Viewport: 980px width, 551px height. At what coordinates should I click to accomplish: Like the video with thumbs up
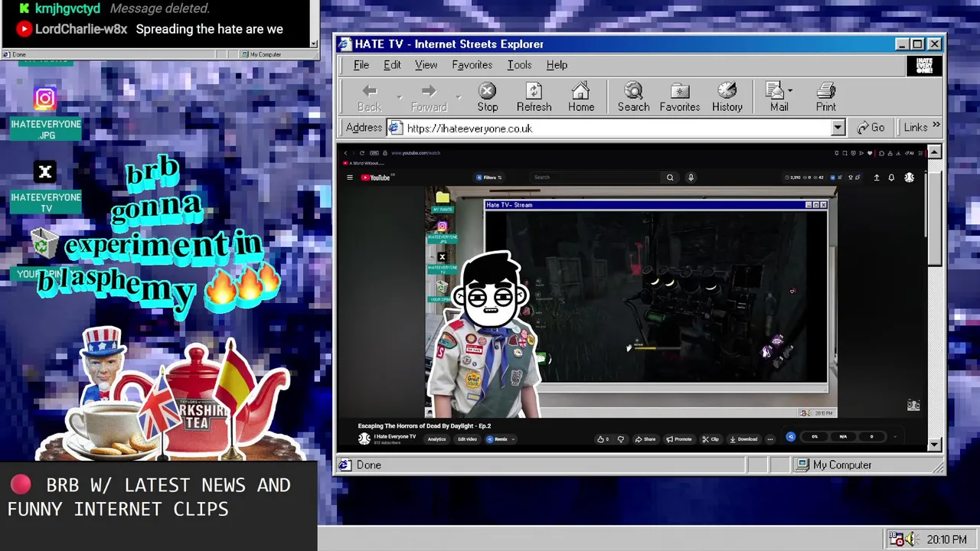[601, 439]
